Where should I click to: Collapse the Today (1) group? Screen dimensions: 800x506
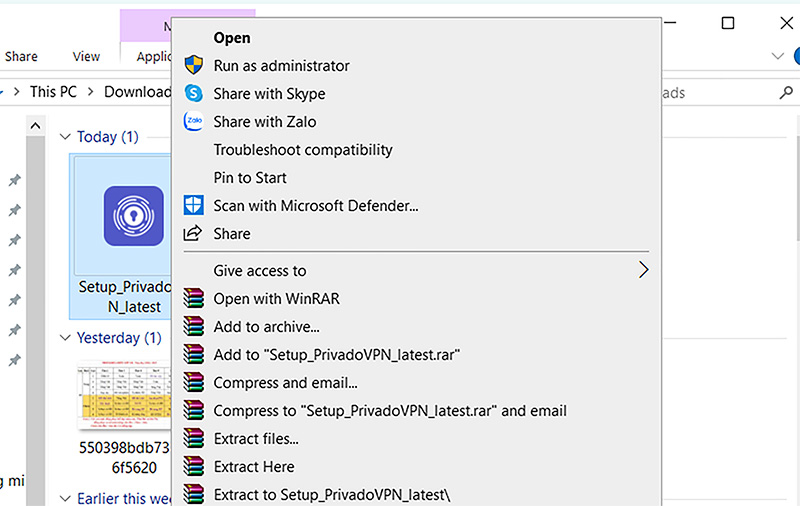tap(65, 137)
